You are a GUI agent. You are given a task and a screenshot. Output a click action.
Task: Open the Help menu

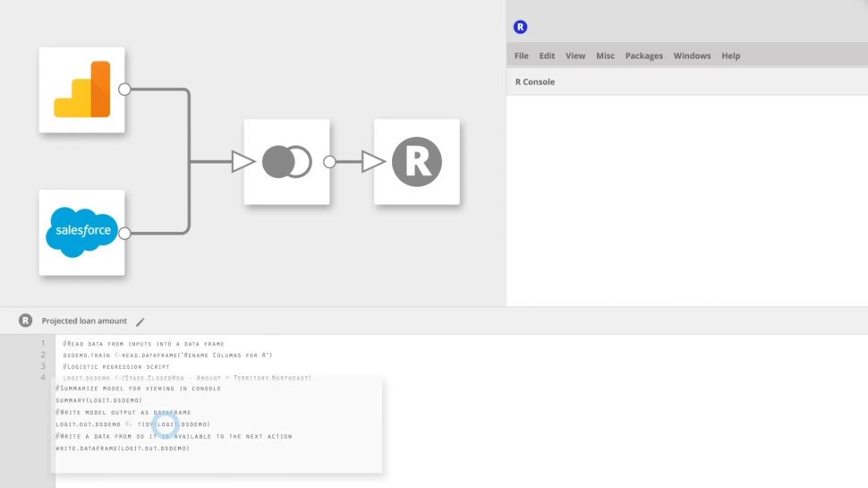point(731,56)
